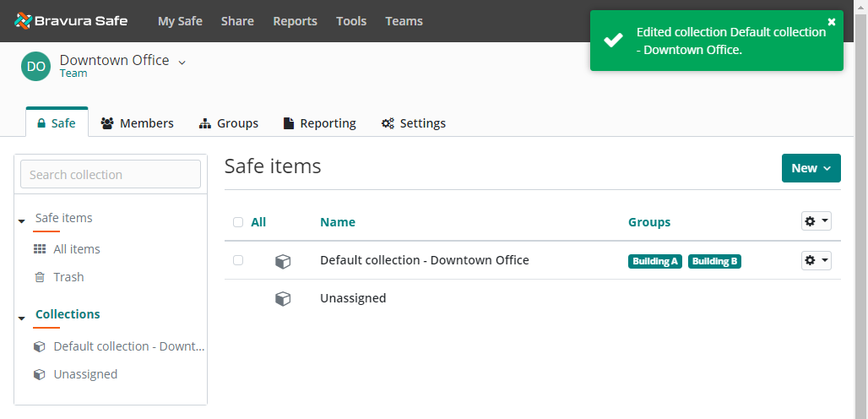Click the document icon on Reporting tab
The image size is (868, 419).
click(289, 122)
